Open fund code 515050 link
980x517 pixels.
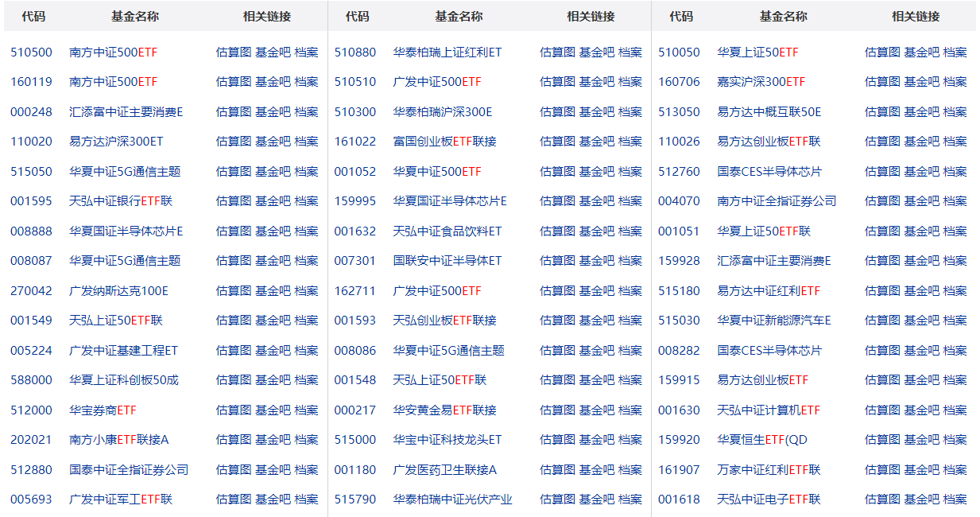pos(31,172)
